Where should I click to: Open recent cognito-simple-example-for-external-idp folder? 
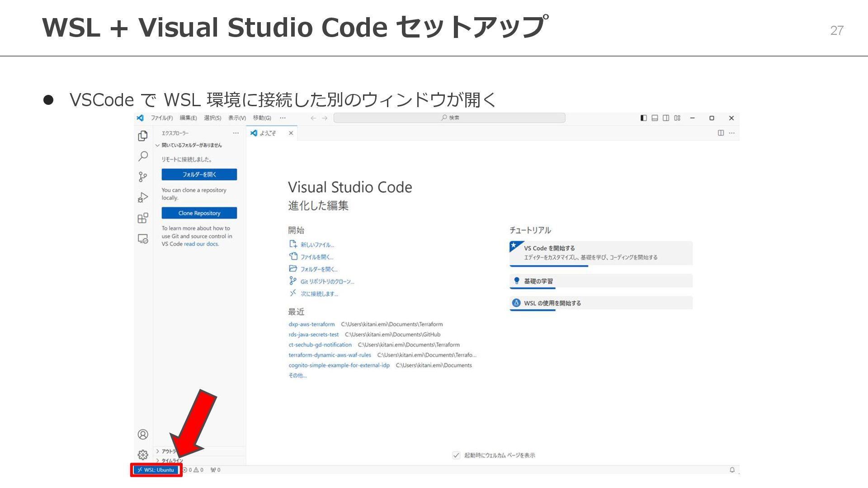coord(339,366)
